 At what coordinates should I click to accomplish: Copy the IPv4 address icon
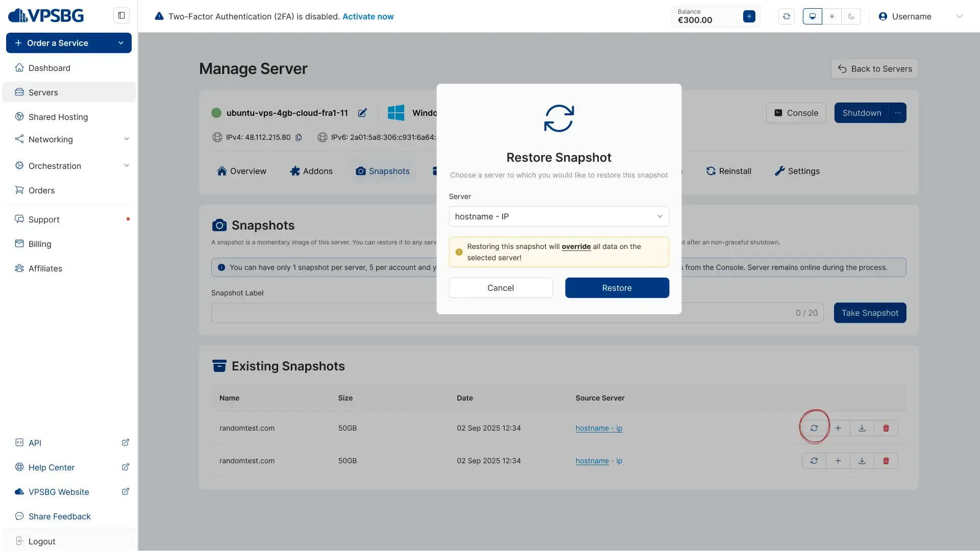tap(299, 137)
